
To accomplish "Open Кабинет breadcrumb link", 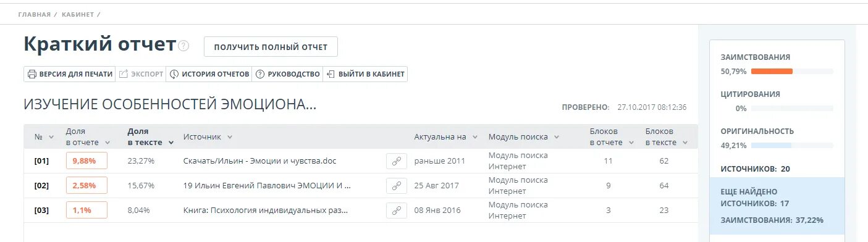I will click(x=77, y=14).
